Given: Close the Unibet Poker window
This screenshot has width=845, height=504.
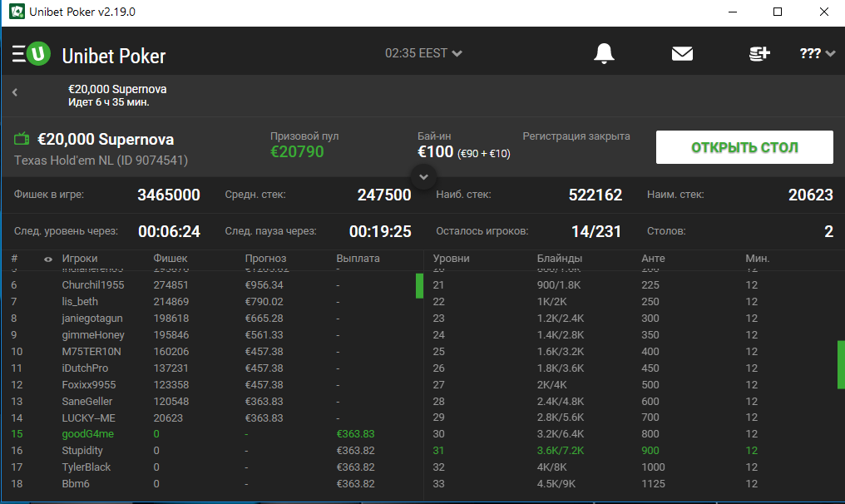Looking at the screenshot, I should click(824, 12).
